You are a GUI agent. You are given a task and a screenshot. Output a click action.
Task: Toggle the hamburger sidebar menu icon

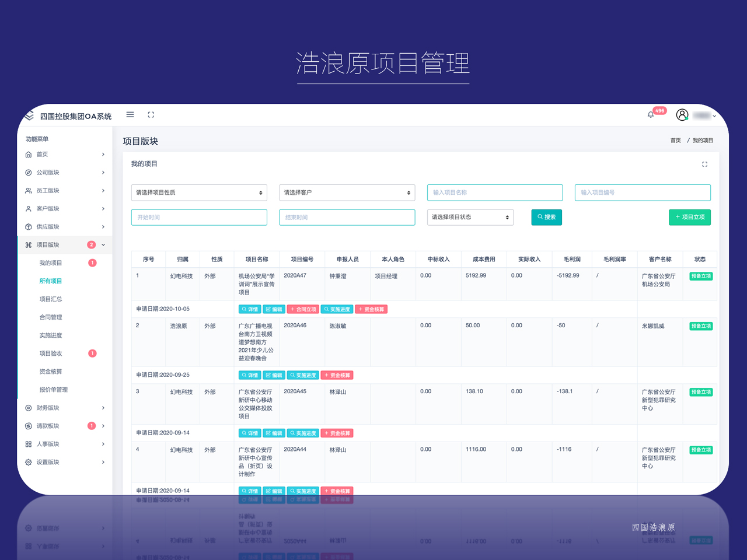point(130,115)
